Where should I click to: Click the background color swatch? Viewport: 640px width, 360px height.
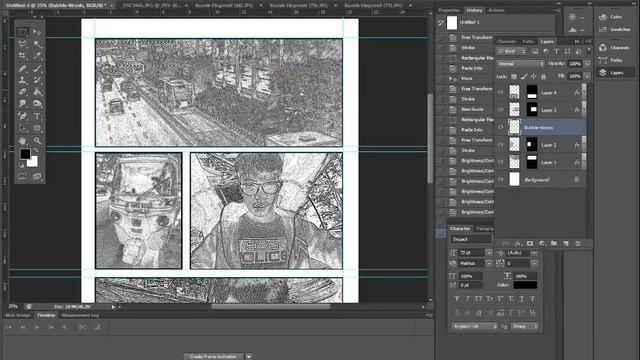point(33,163)
